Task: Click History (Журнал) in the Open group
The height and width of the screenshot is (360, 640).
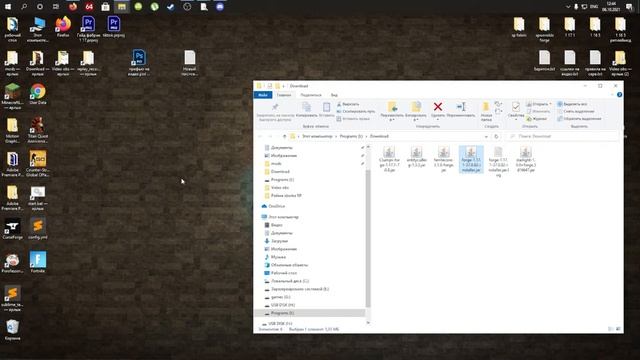Action: pyautogui.click(x=537, y=119)
